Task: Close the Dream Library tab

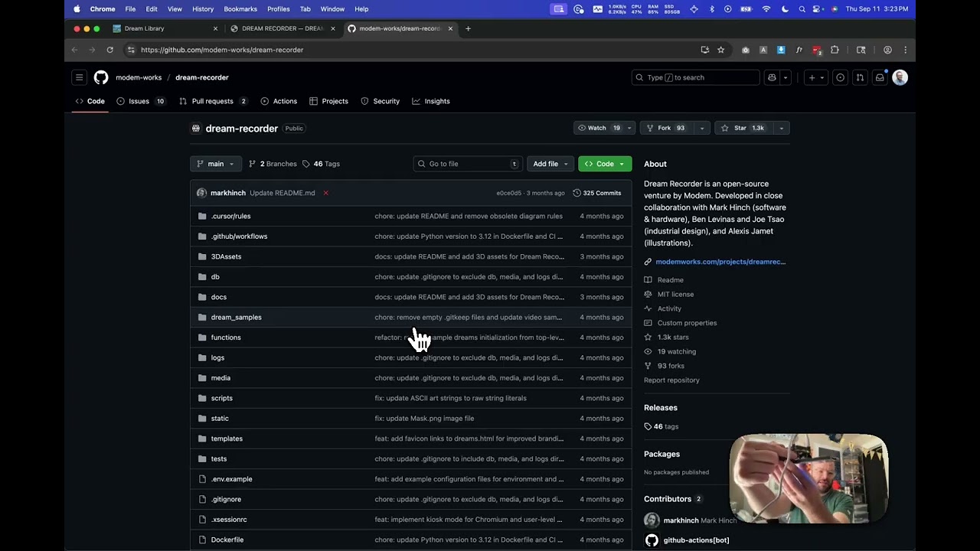Action: (215, 28)
